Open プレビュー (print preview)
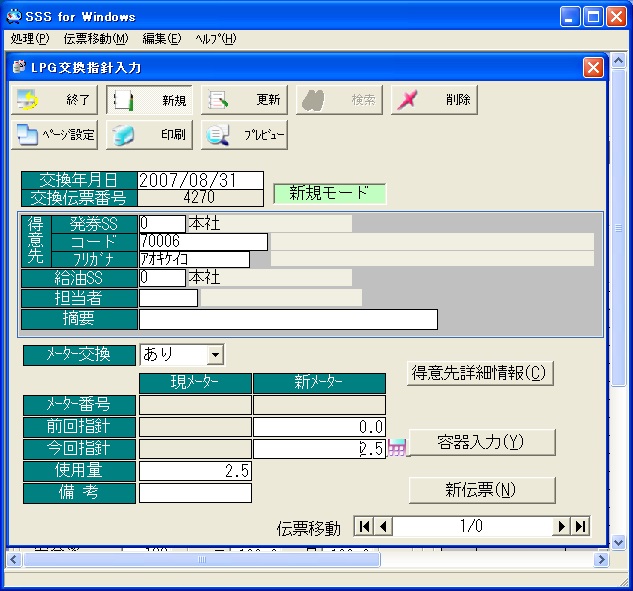 tap(244, 135)
